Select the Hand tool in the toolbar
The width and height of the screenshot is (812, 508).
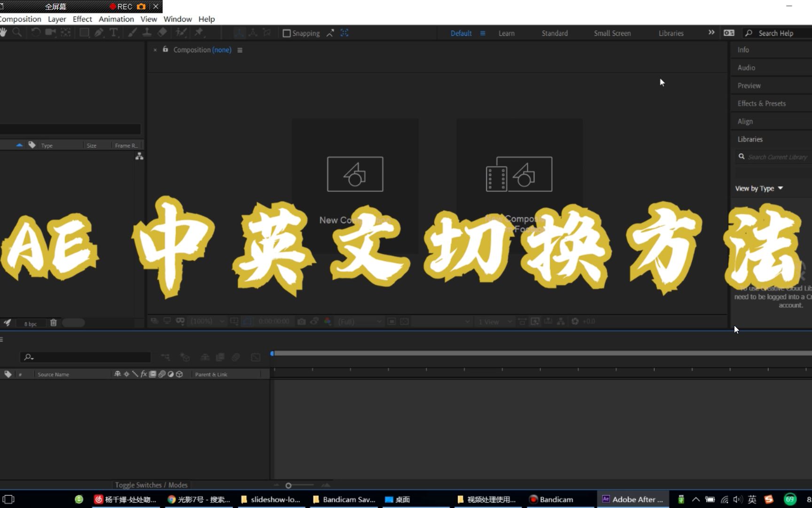(x=4, y=32)
